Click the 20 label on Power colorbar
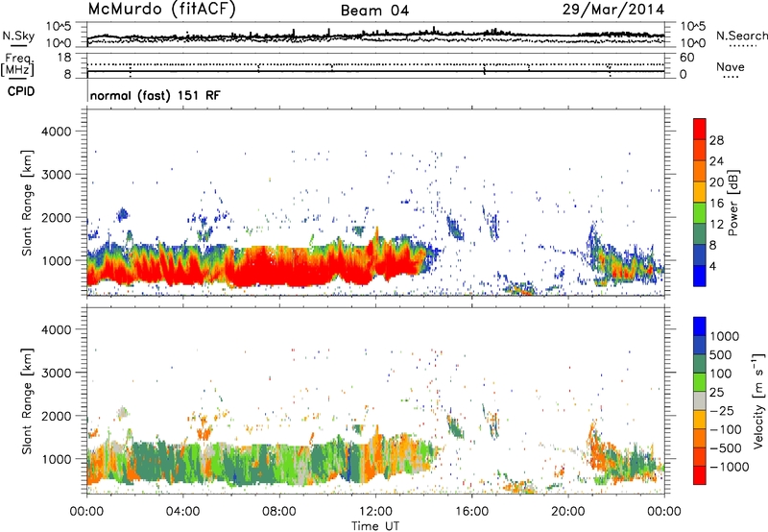Viewport: 768px width, 532px height. 716,182
